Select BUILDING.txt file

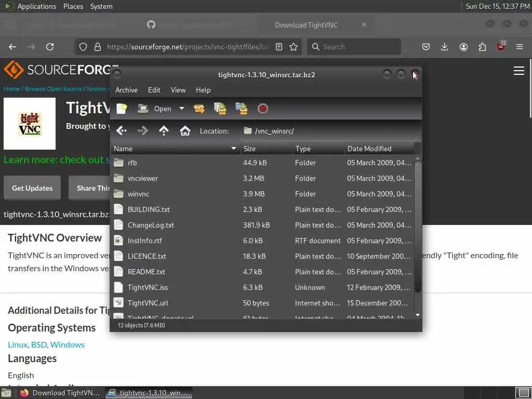(262, 210)
